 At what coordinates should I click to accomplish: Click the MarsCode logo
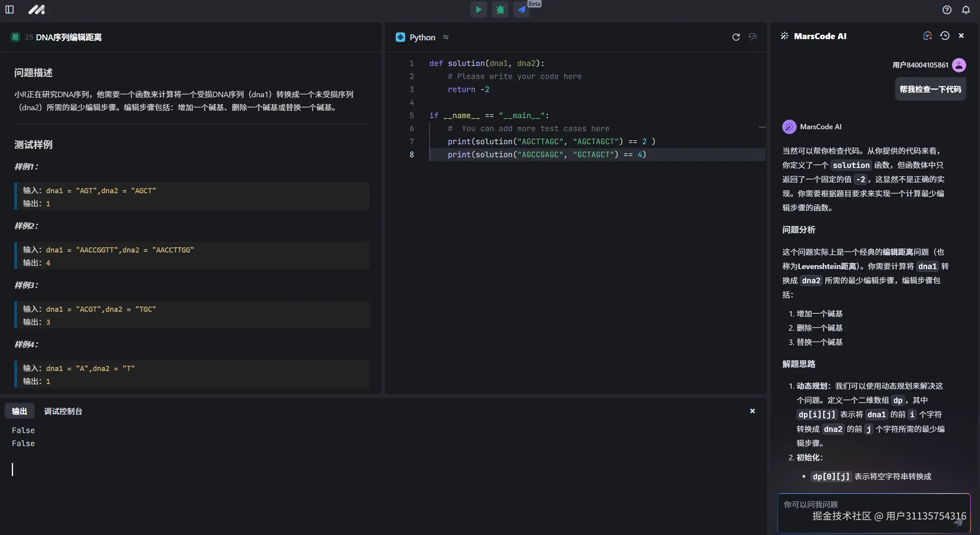coord(36,10)
